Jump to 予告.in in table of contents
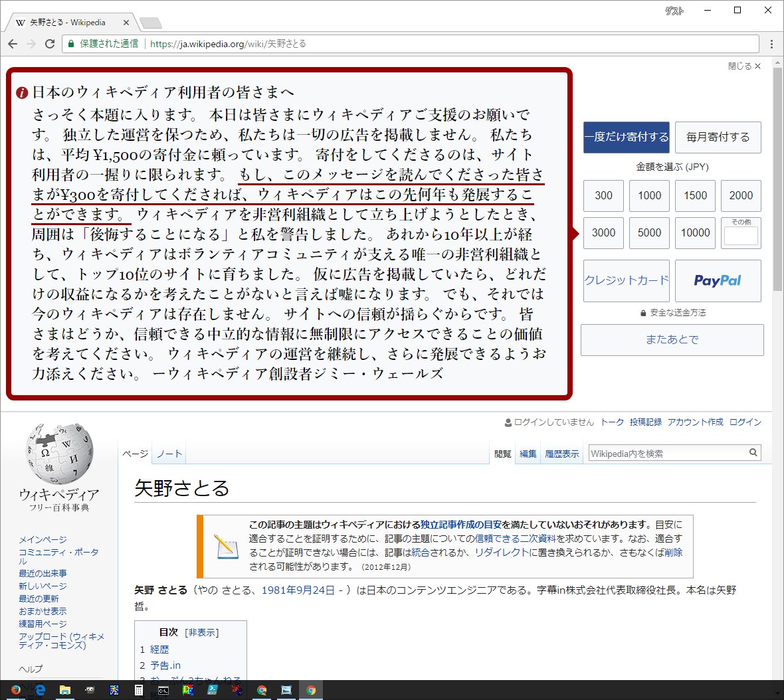Image resolution: width=784 pixels, height=700 pixels. click(x=165, y=665)
